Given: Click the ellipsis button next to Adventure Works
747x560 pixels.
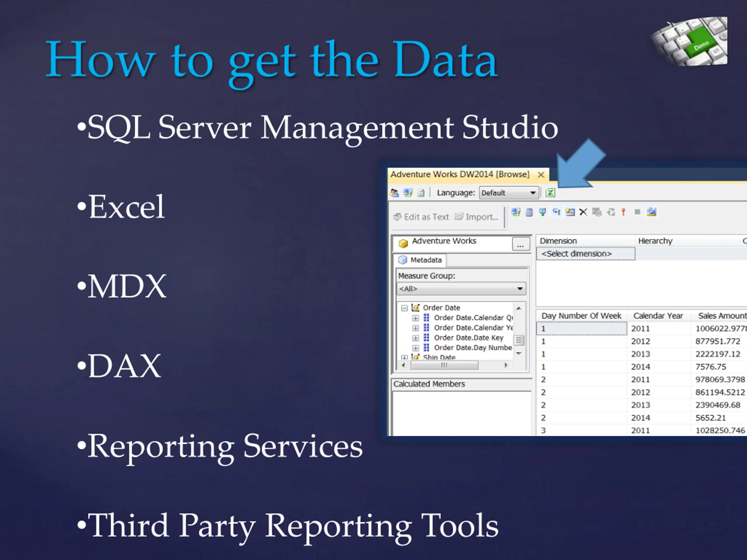Looking at the screenshot, I should tap(520, 244).
